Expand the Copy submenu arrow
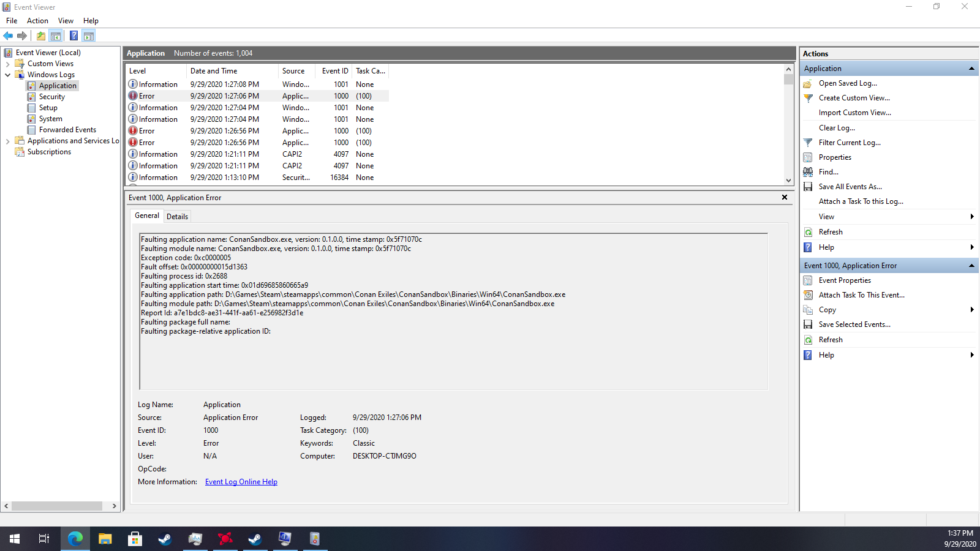This screenshot has height=551, width=980. tap(972, 310)
